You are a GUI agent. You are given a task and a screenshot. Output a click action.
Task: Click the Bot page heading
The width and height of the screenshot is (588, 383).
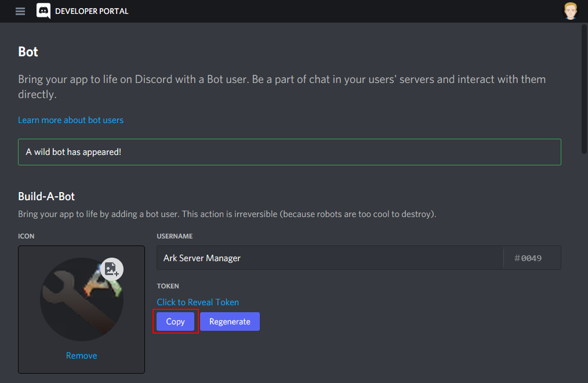click(28, 52)
